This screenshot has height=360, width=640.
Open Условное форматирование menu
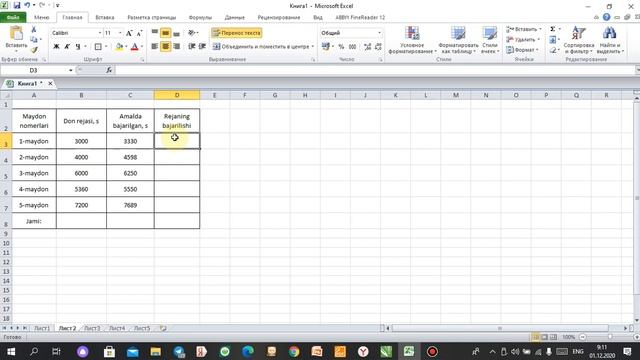[412, 40]
